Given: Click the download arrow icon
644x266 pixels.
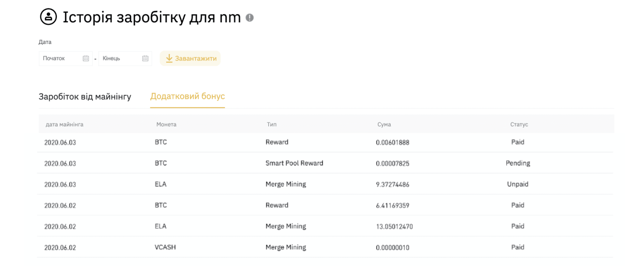Looking at the screenshot, I should pyautogui.click(x=169, y=58).
